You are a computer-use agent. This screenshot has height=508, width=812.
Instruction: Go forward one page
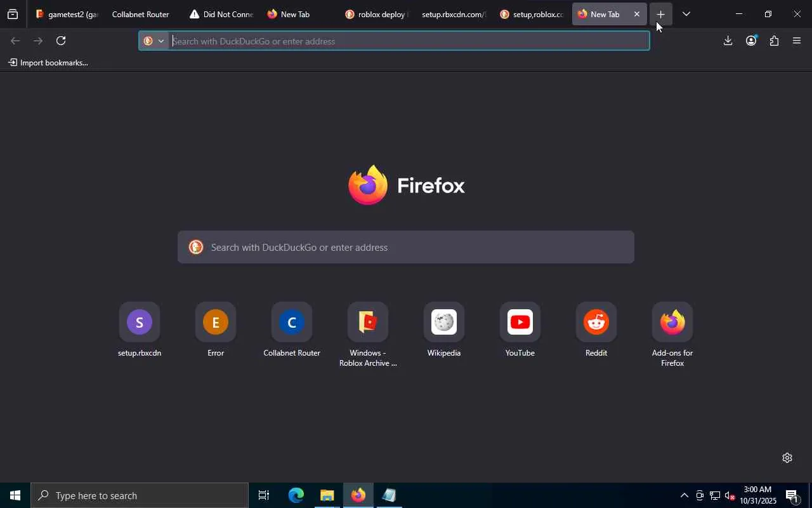click(38, 41)
